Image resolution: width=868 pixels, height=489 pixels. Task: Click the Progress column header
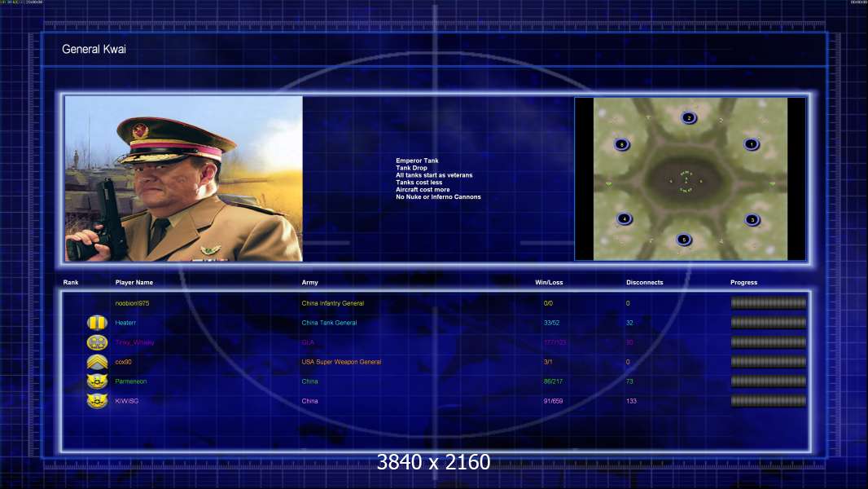click(x=743, y=283)
